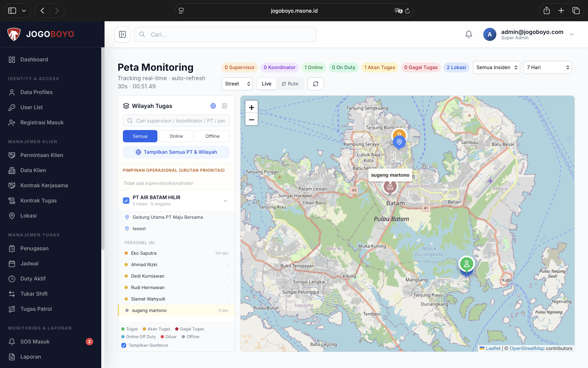The width and height of the screenshot is (588, 368).
Task: Click the Tugas Patrol route icon
Action: click(12, 309)
